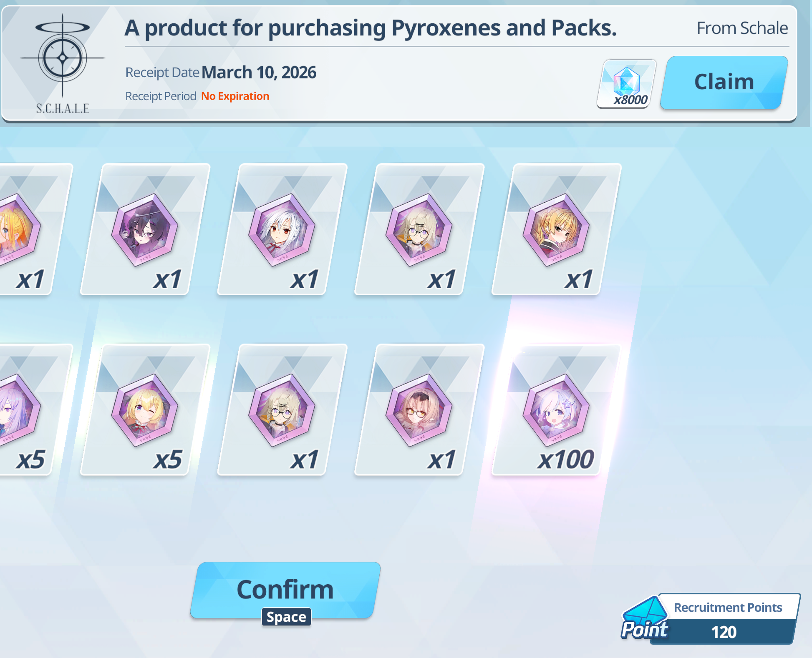Viewport: 812px width, 658px height.
Task: Choose the winking blonde student x5 card
Action: tap(145, 409)
